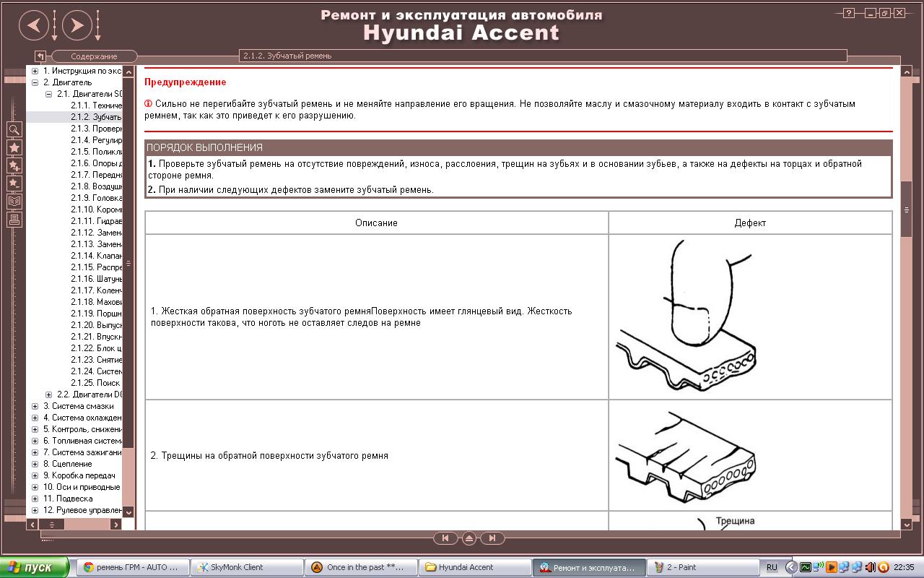
Task: Switch to SkyMonk Client taskbar item
Action: coord(247,567)
